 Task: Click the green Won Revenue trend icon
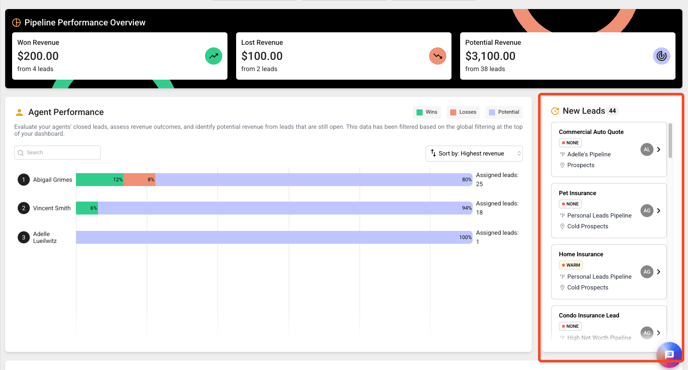point(214,56)
